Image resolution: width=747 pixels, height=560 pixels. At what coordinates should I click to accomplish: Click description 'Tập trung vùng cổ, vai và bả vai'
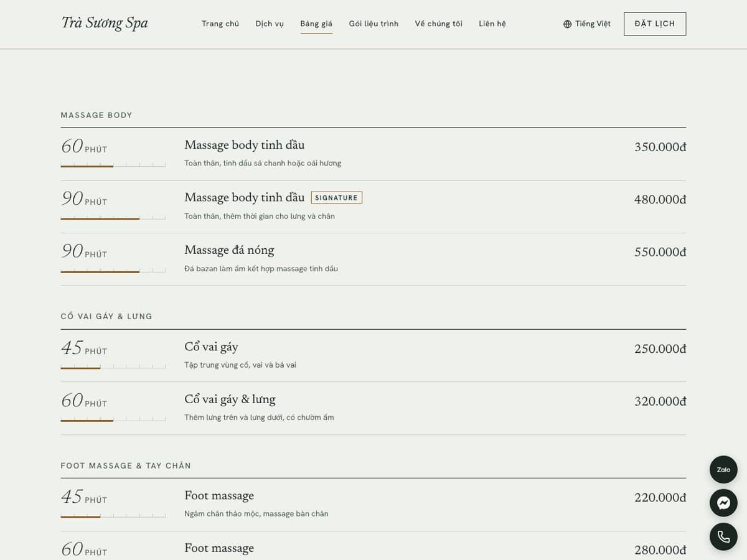tap(240, 365)
